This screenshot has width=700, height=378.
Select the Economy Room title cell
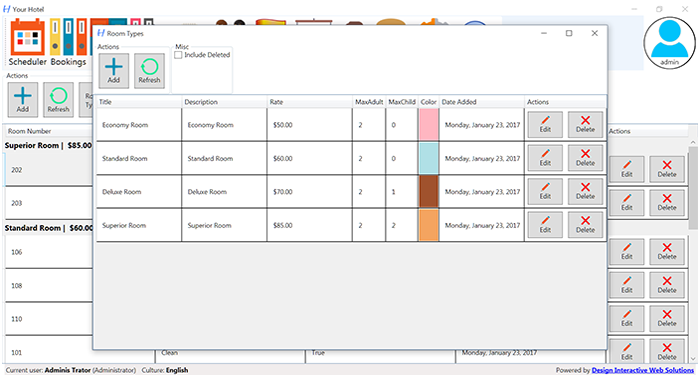(139, 125)
